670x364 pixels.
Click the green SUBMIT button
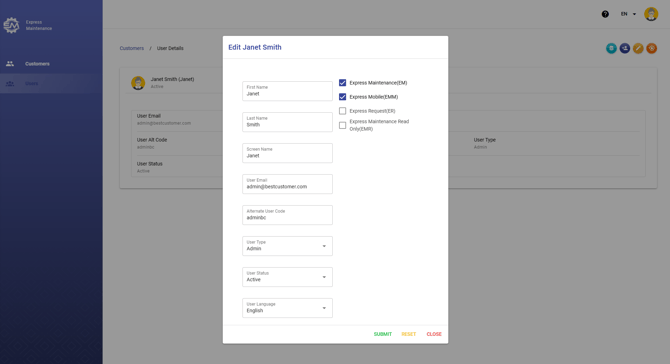(382, 334)
